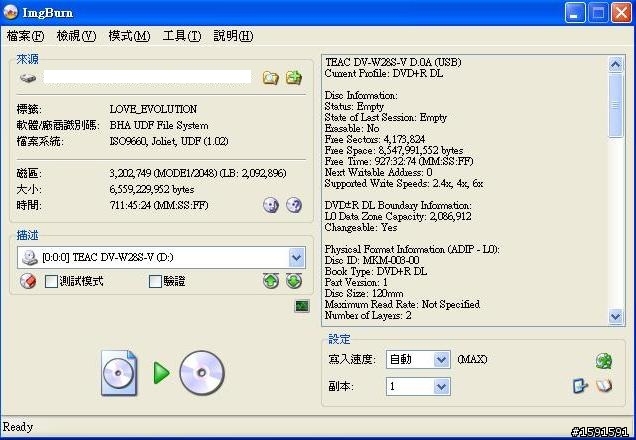This screenshot has height=440, width=636.
Task: Open the 工具(T) menu
Action: (x=182, y=36)
